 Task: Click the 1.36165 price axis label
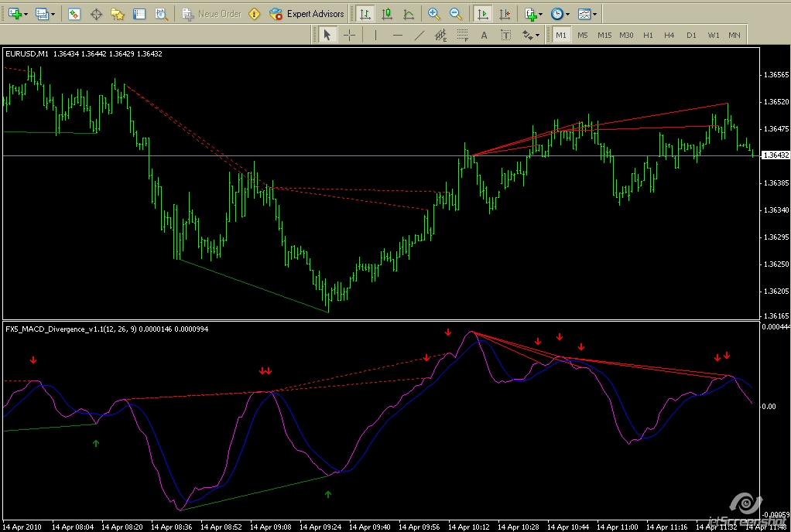click(776, 315)
